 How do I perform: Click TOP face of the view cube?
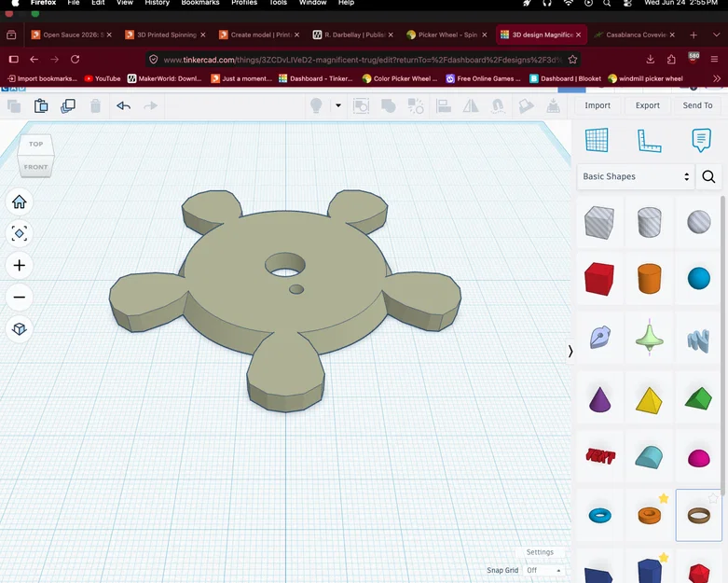pos(35,145)
